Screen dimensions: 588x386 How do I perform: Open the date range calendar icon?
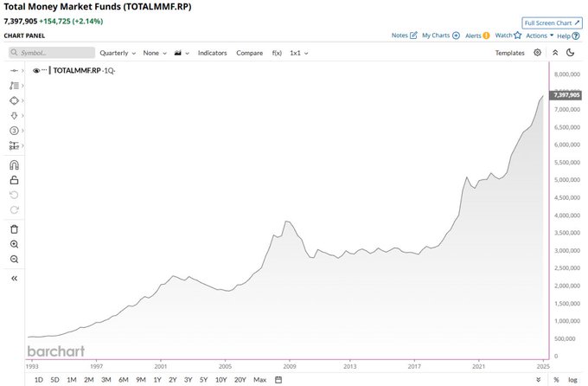278,380
